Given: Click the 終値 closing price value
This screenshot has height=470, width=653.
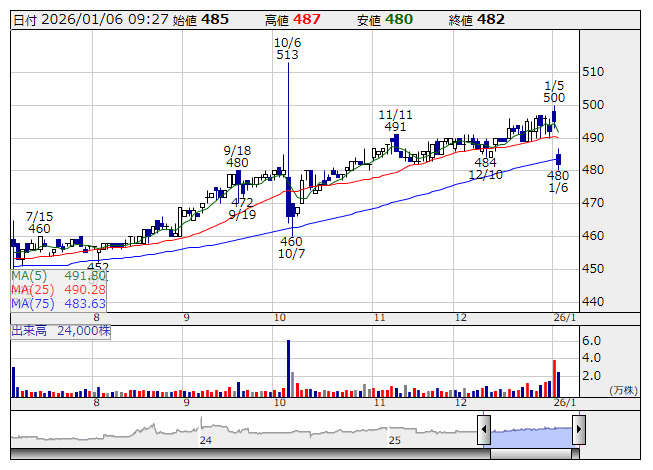Looking at the screenshot, I should coord(490,20).
